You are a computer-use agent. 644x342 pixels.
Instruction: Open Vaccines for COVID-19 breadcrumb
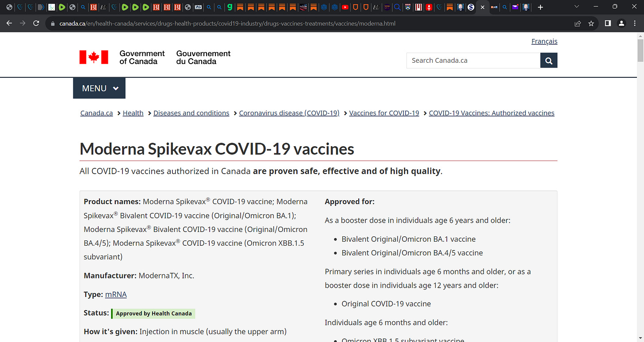(x=384, y=113)
